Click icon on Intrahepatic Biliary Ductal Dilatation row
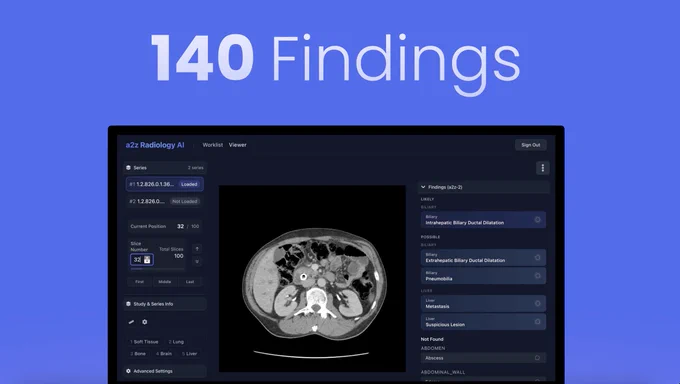 pyautogui.click(x=537, y=220)
